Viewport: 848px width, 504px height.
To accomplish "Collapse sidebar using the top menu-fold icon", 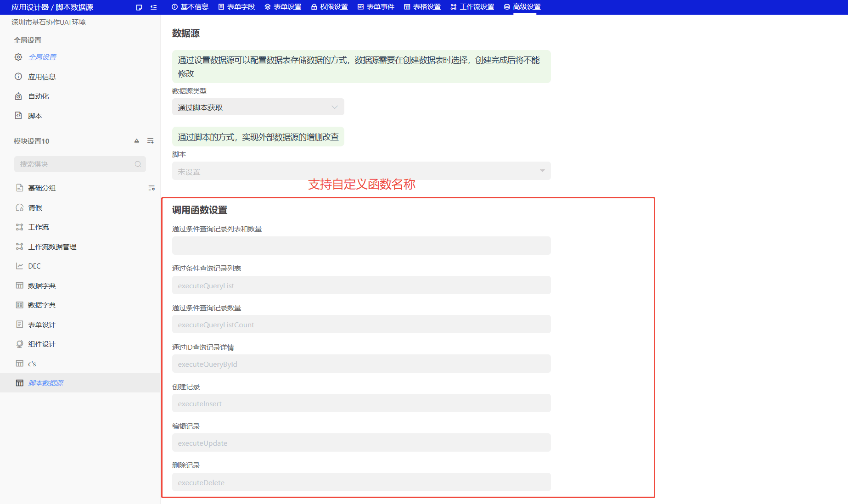I will pos(153,7).
